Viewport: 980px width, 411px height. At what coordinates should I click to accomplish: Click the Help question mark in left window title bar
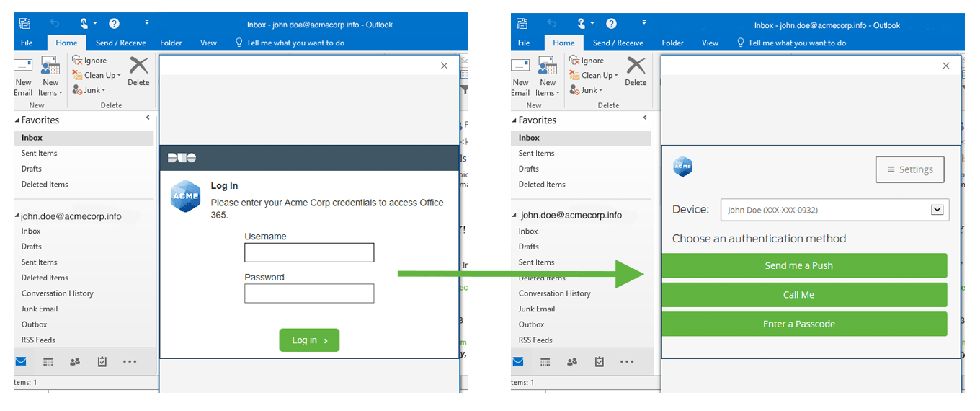tap(114, 24)
